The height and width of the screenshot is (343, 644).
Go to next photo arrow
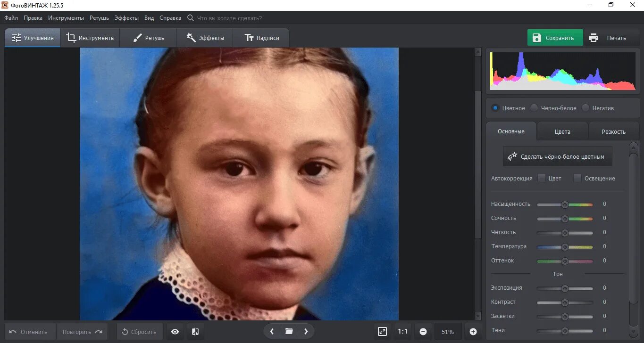coord(306,332)
